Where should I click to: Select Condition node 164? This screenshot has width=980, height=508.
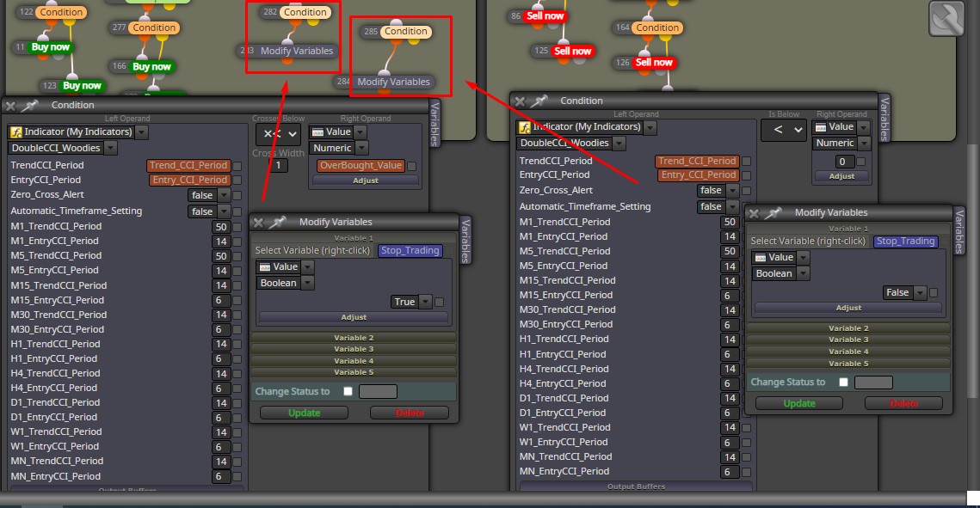(x=656, y=28)
